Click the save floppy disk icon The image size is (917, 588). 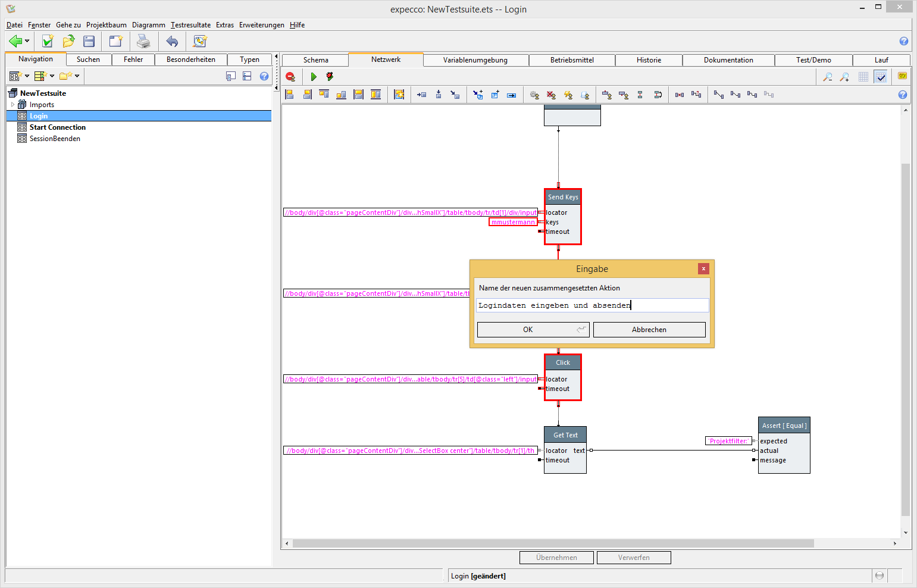click(x=89, y=41)
